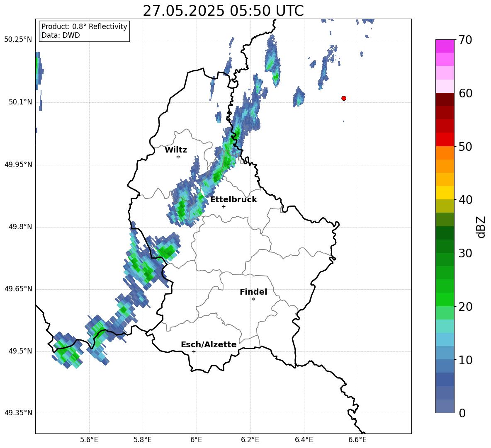Click the Data: DWD text
This screenshot has width=491, height=448.
(x=61, y=35)
